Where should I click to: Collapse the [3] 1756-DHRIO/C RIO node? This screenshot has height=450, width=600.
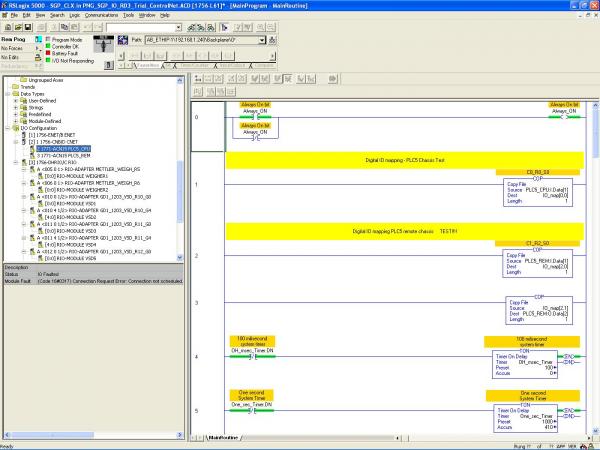tap(16, 163)
